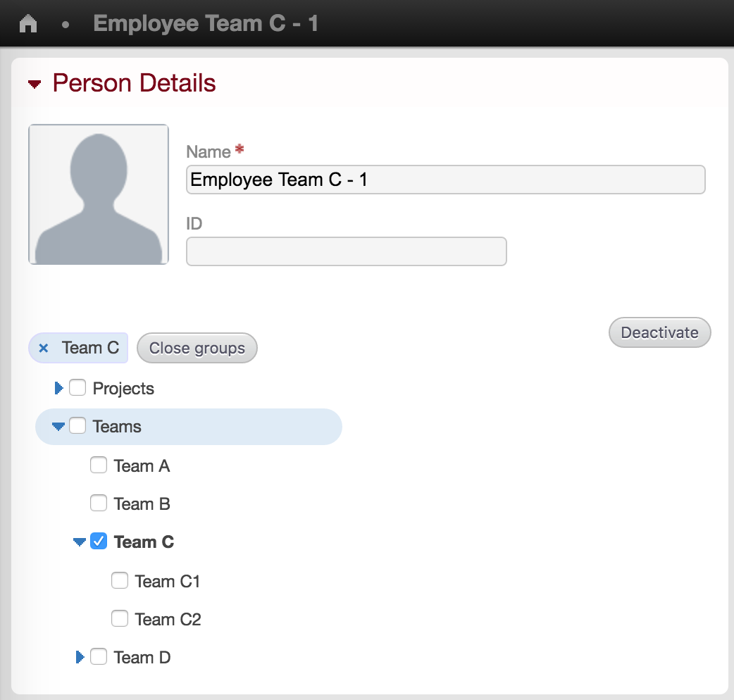Click the Team C2 label

[x=168, y=619]
